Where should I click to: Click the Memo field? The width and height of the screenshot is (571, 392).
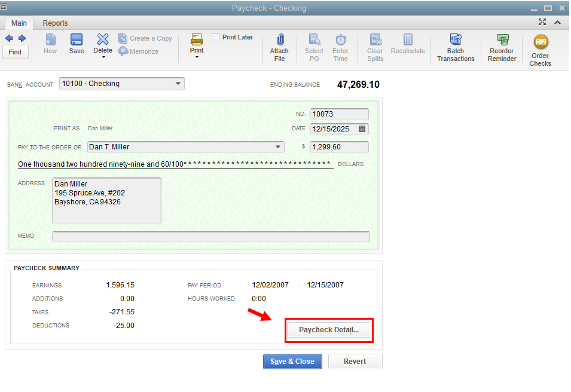pyautogui.click(x=211, y=236)
